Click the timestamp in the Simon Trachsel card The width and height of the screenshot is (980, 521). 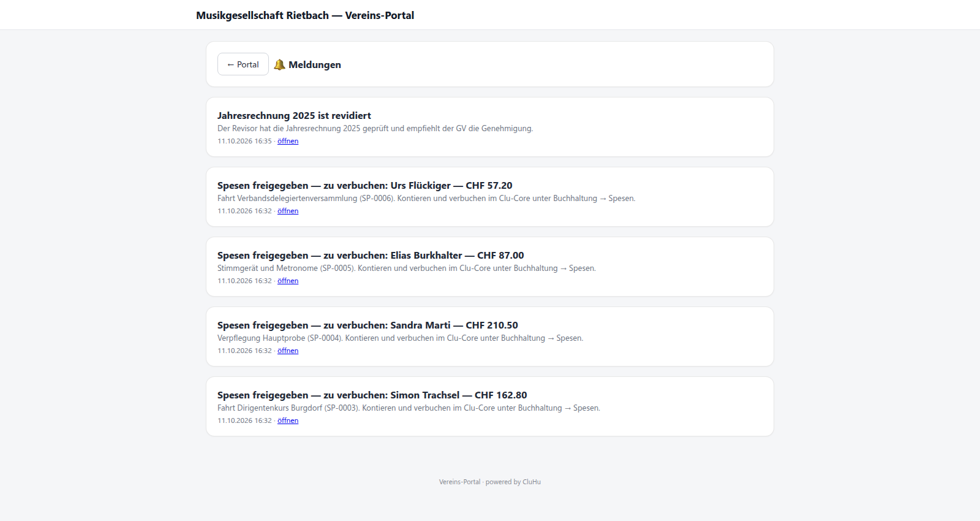tap(244, 420)
